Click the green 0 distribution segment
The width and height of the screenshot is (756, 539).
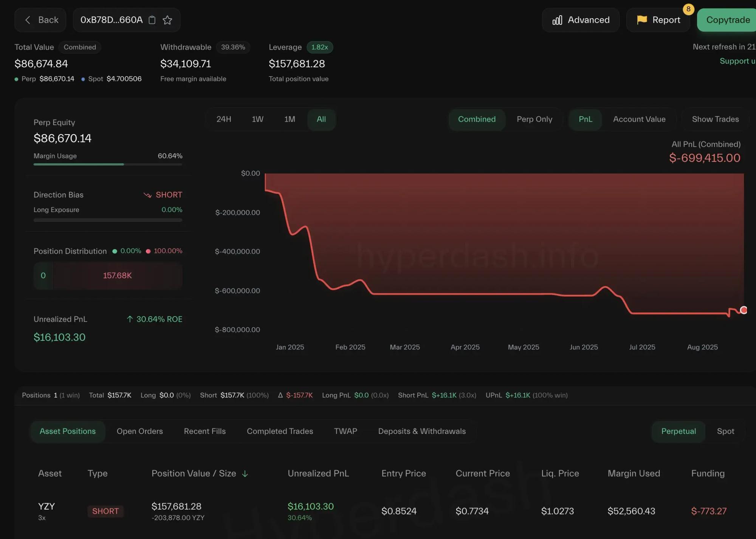click(43, 276)
